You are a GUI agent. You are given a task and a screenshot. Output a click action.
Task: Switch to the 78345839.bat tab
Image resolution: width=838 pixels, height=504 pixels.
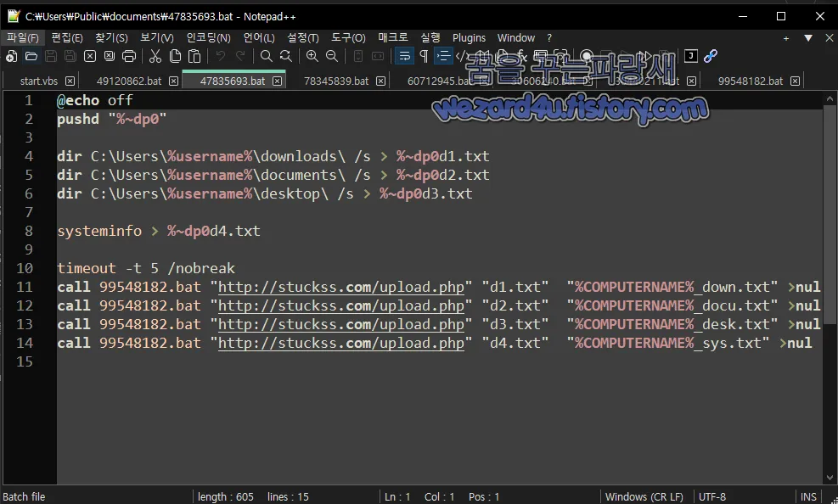pos(336,81)
